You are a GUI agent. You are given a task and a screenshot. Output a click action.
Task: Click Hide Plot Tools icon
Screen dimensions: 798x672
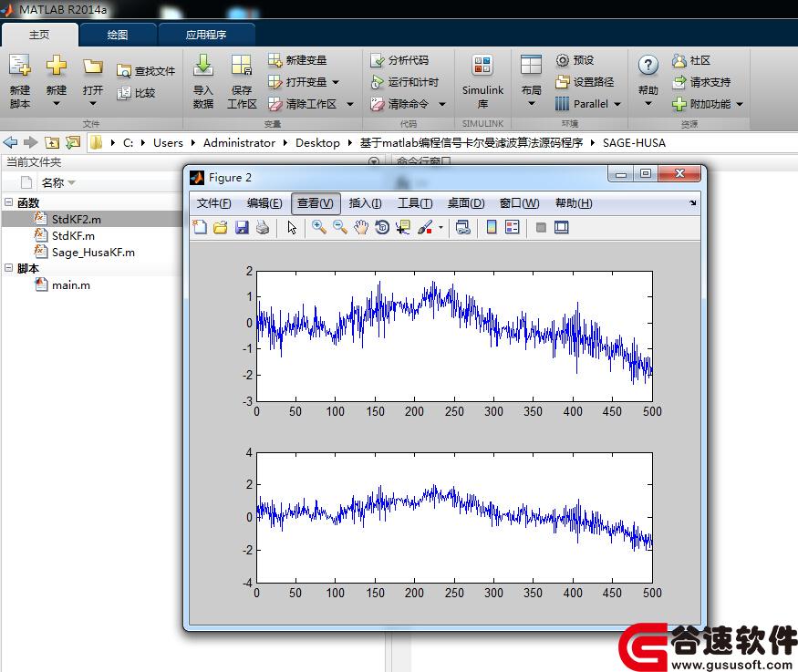click(x=541, y=227)
